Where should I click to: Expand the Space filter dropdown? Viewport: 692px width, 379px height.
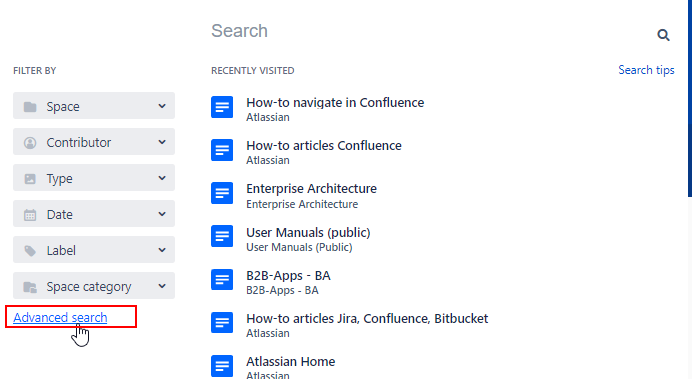[94, 106]
